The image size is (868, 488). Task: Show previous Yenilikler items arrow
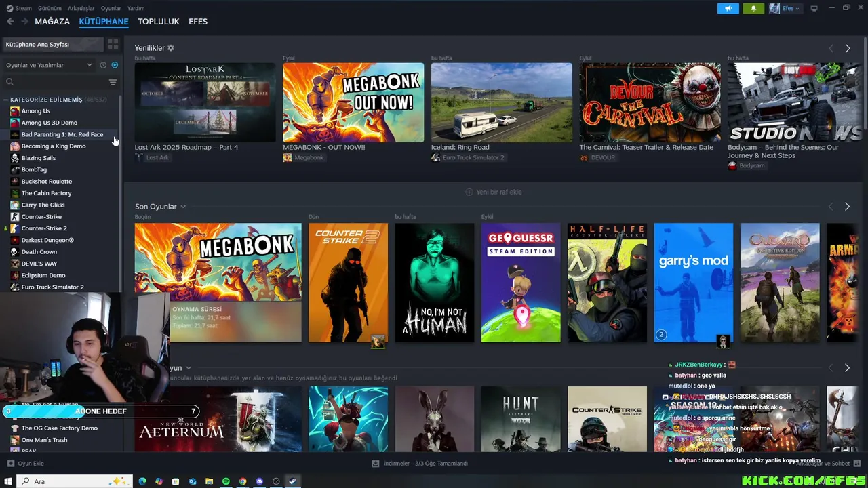(x=831, y=49)
